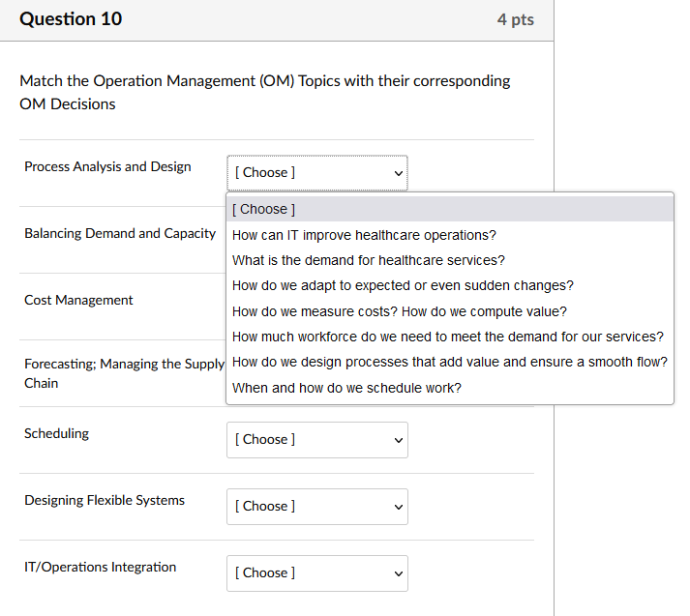Choose the measure costs and compute value option
The width and height of the screenshot is (690, 616).
coord(399,311)
